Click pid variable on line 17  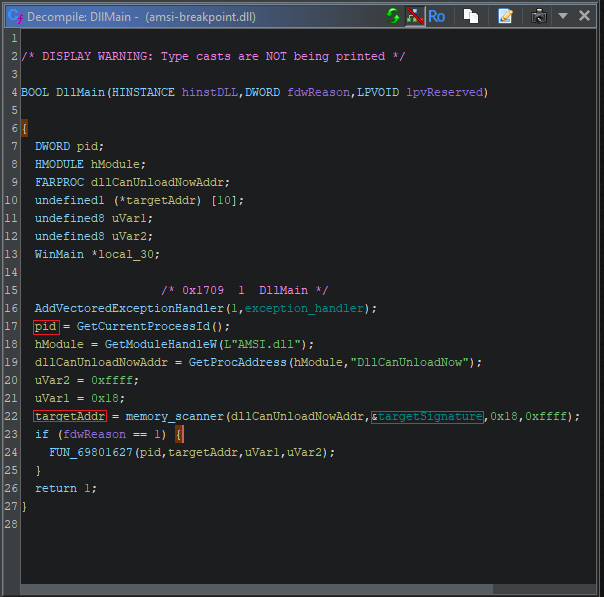45,327
